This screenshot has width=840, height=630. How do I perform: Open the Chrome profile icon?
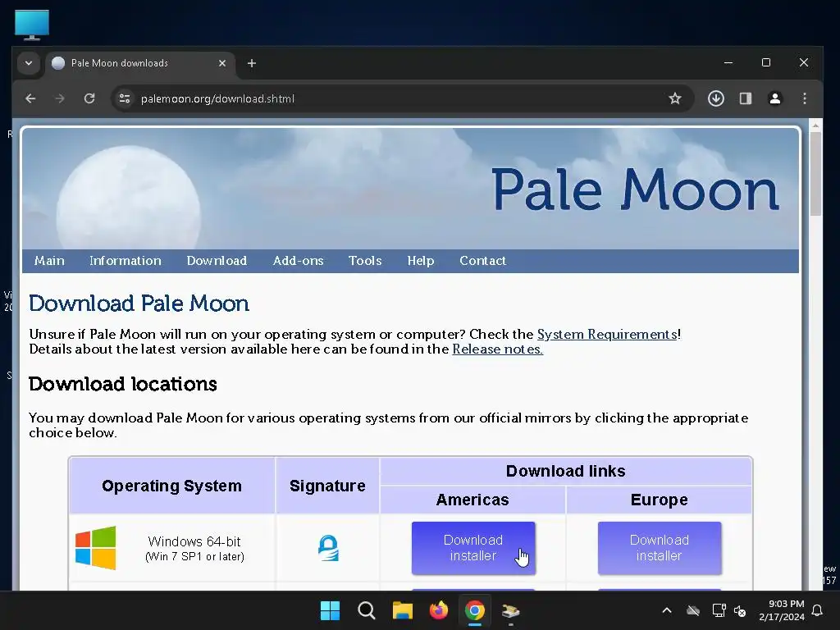[774, 98]
